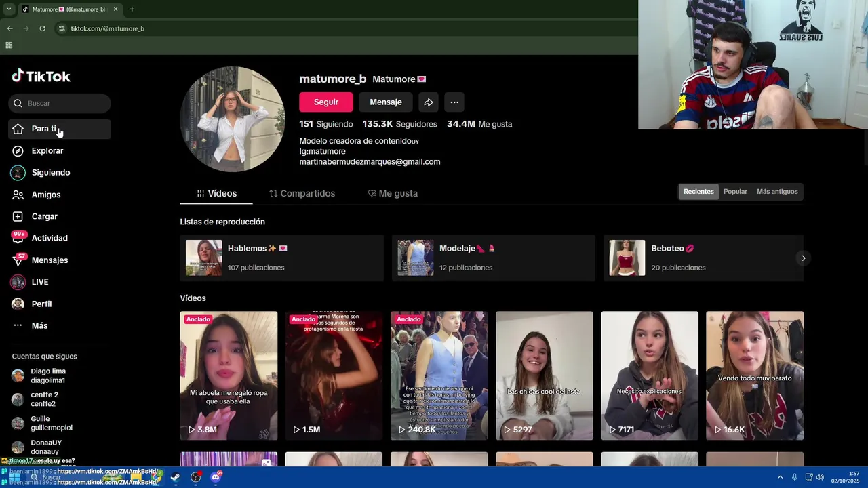Open the browser tab search dropdown
This screenshot has width=868, height=488.
[9, 9]
